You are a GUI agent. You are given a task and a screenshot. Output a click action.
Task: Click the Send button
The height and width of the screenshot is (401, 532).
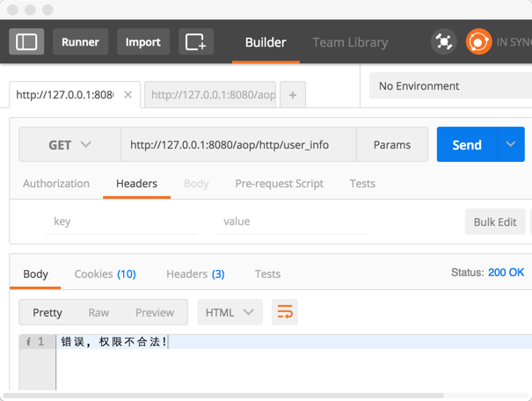click(466, 145)
